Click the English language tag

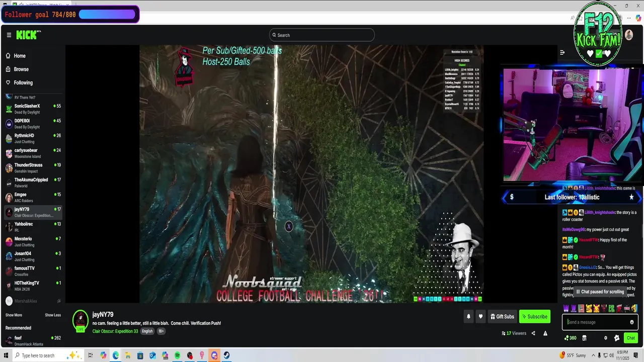pyautogui.click(x=147, y=331)
